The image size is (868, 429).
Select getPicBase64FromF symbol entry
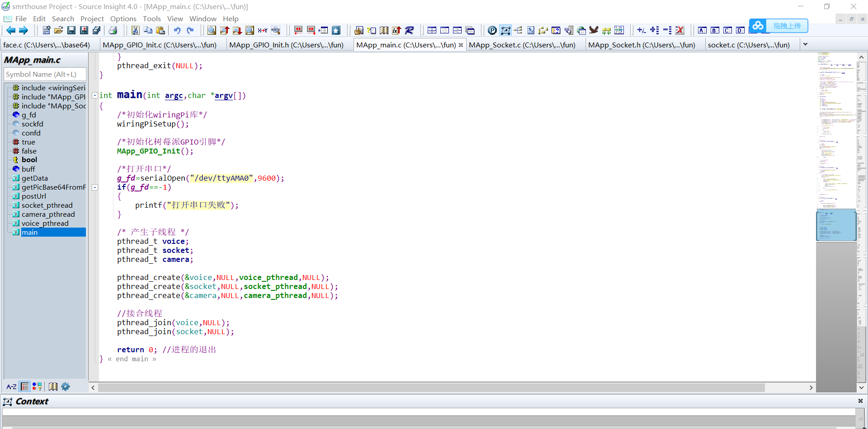[53, 187]
